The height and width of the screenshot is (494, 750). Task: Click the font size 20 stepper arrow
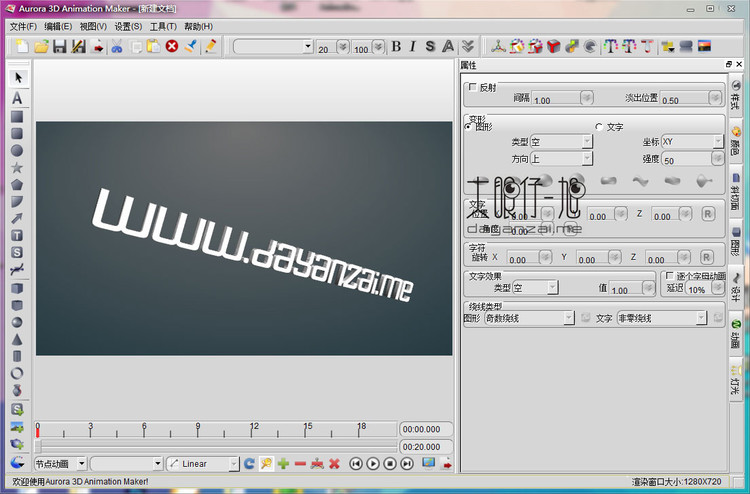pyautogui.click(x=342, y=47)
